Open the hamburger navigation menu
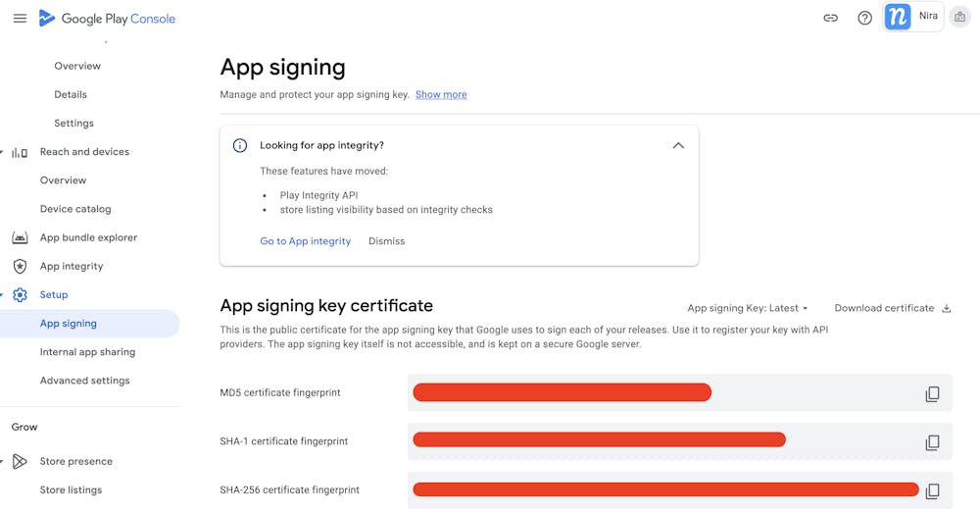The width and height of the screenshot is (980, 513). click(x=20, y=19)
